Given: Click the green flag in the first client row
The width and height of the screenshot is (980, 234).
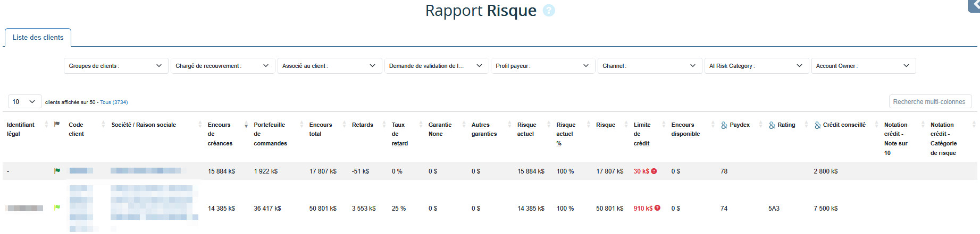Looking at the screenshot, I should pos(57,171).
